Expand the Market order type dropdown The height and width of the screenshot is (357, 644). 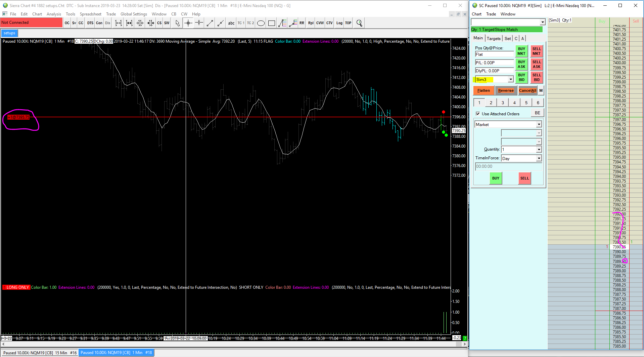click(x=539, y=125)
